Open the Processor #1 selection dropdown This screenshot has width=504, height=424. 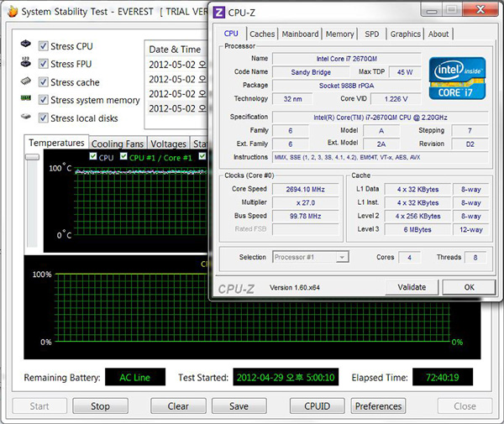coord(342,257)
